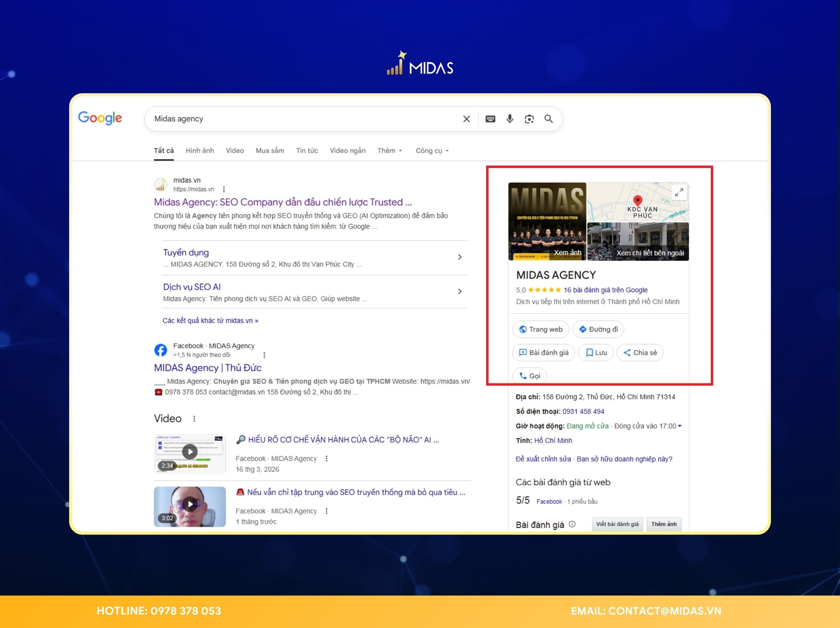This screenshot has width=840, height=628.
Task: Click the Facebook link under web reviews
Action: tap(549, 502)
